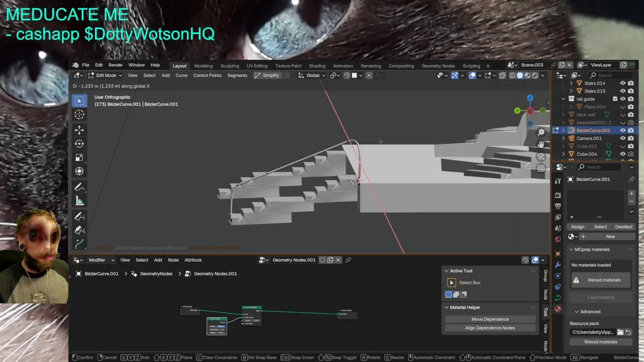Toggle X-ray display in viewport header

(502, 75)
